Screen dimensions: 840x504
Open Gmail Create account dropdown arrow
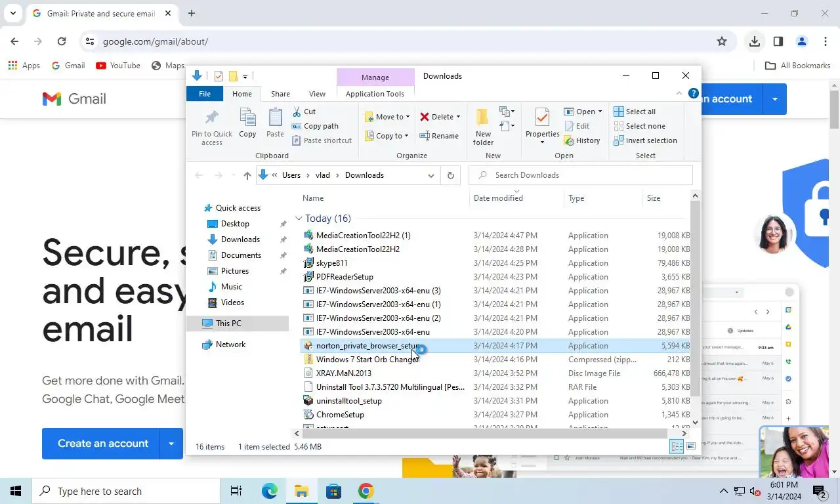pos(171,444)
